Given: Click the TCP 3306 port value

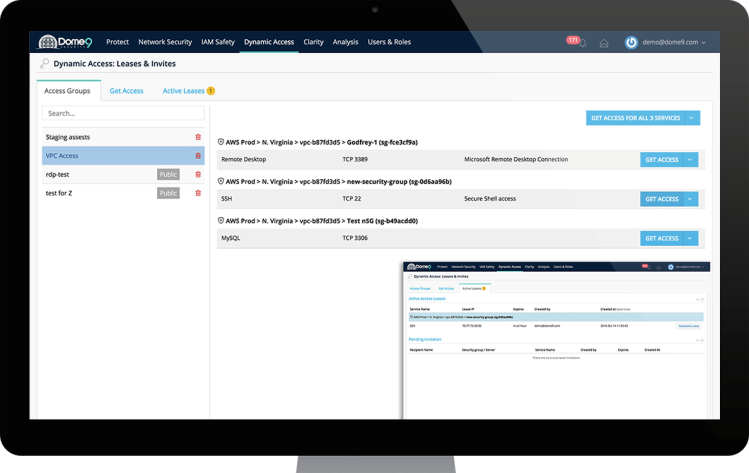Looking at the screenshot, I should coord(355,238).
